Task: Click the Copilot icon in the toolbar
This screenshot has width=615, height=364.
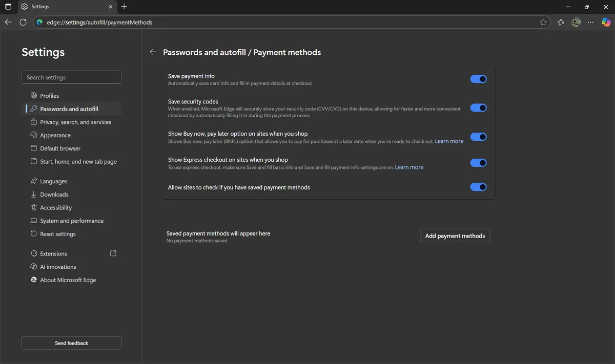Action: pos(606,23)
